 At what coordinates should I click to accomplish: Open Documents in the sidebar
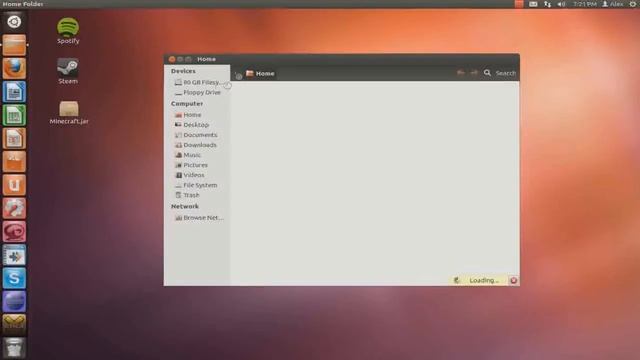196,135
